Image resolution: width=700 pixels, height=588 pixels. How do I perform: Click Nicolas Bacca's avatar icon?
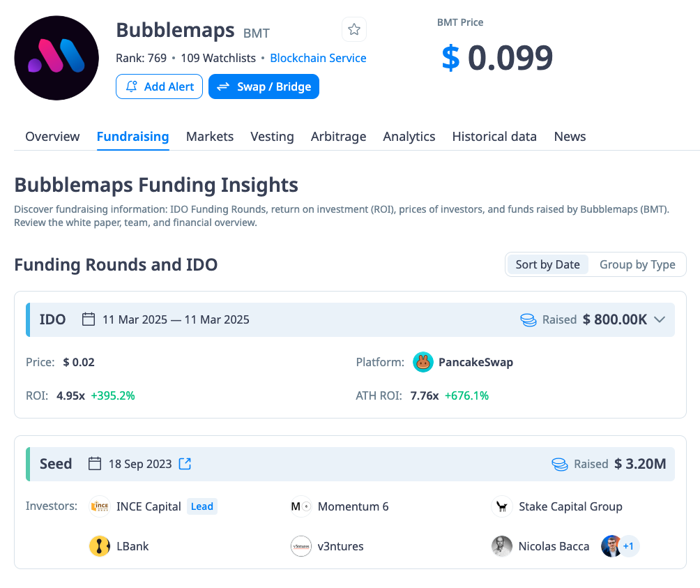pyautogui.click(x=501, y=546)
